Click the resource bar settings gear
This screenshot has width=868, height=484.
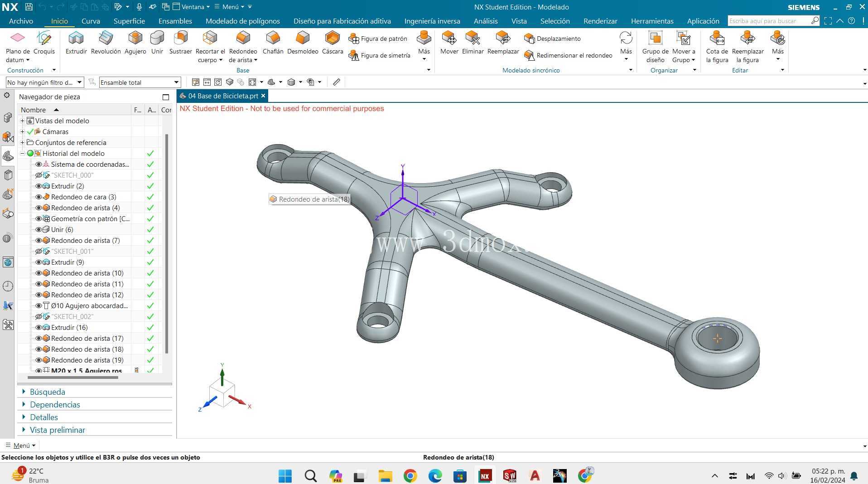[x=7, y=95]
